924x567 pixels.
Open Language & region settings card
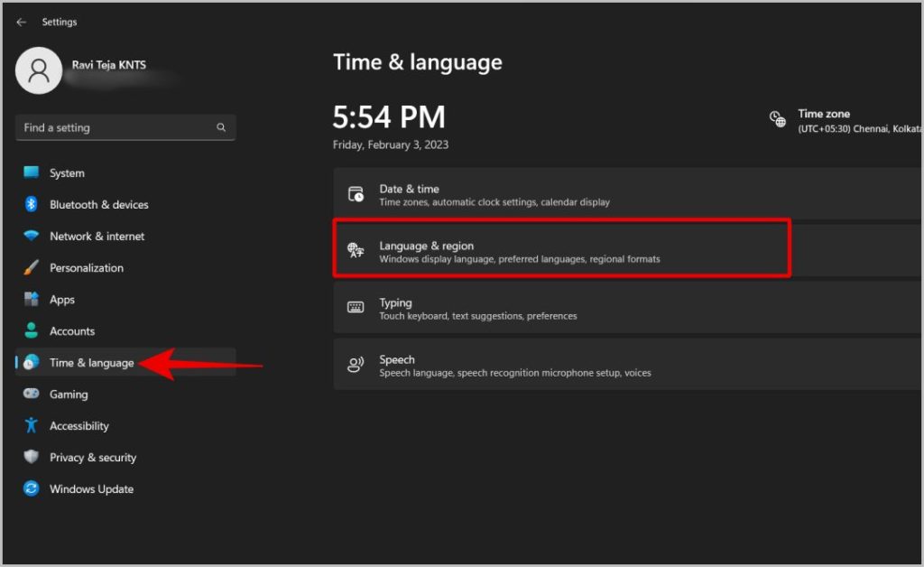pyautogui.click(x=628, y=250)
